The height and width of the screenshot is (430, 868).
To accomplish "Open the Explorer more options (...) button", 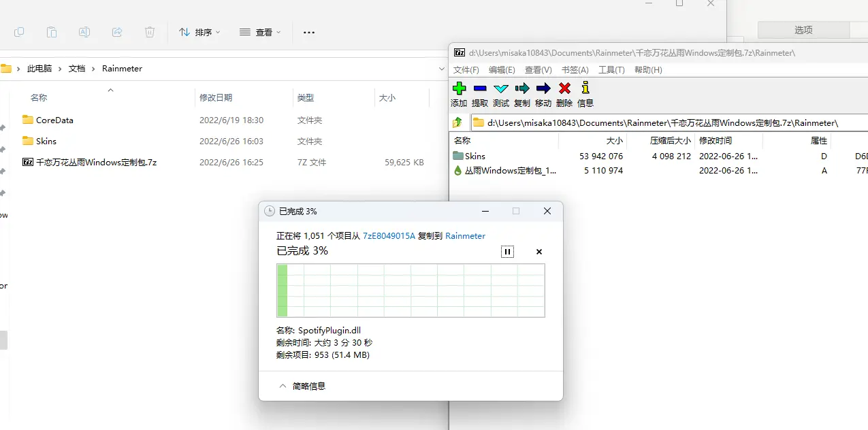I will pos(309,32).
